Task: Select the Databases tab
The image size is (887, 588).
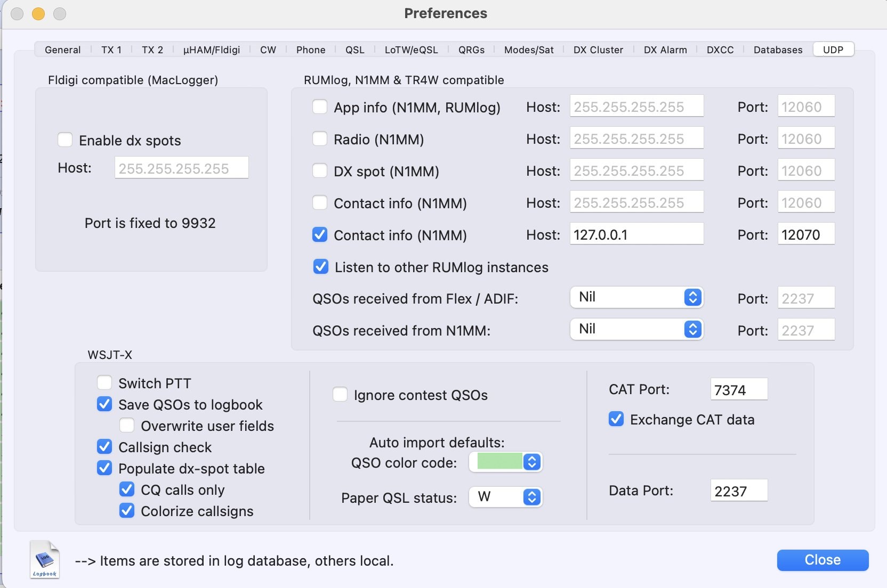Action: pyautogui.click(x=778, y=50)
